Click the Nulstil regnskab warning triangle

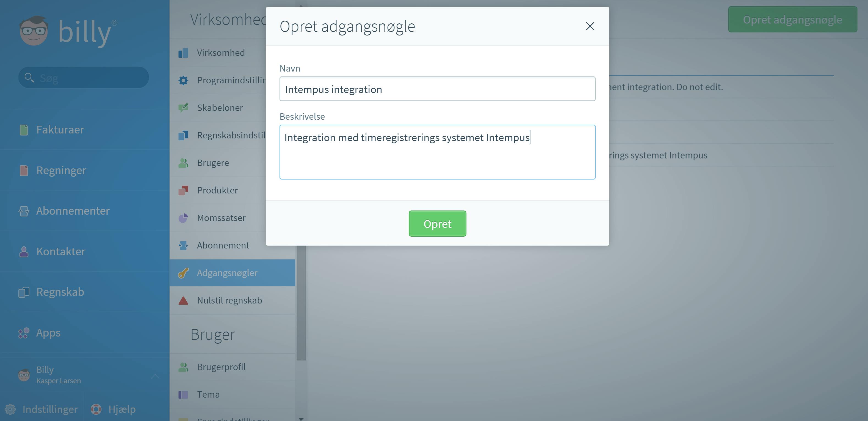click(x=183, y=300)
